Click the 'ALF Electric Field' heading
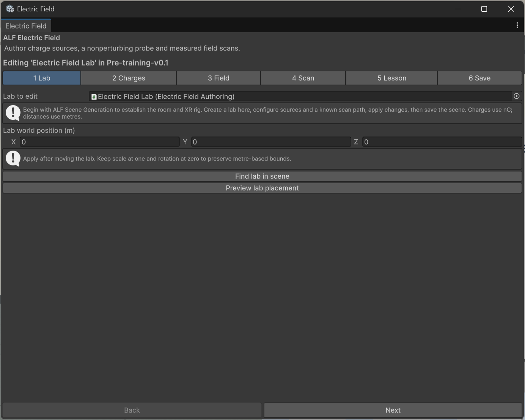525x420 pixels. pos(31,38)
